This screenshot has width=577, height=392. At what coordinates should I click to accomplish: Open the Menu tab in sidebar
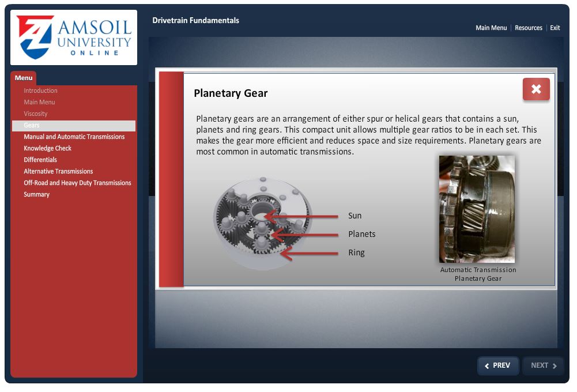pos(24,78)
